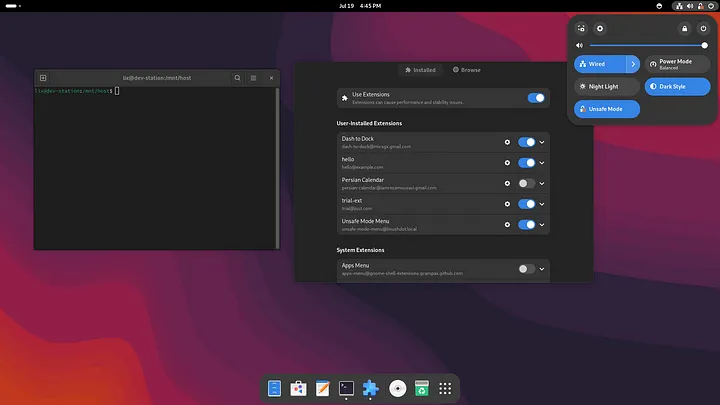Click the 'User-Installed Extensions' heading
The height and width of the screenshot is (405, 720).
pos(369,123)
